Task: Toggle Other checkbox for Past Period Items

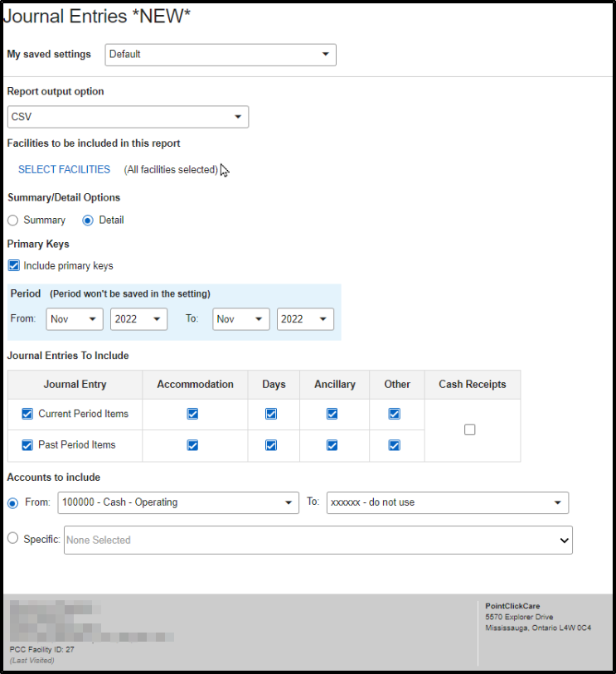Action: 395,445
